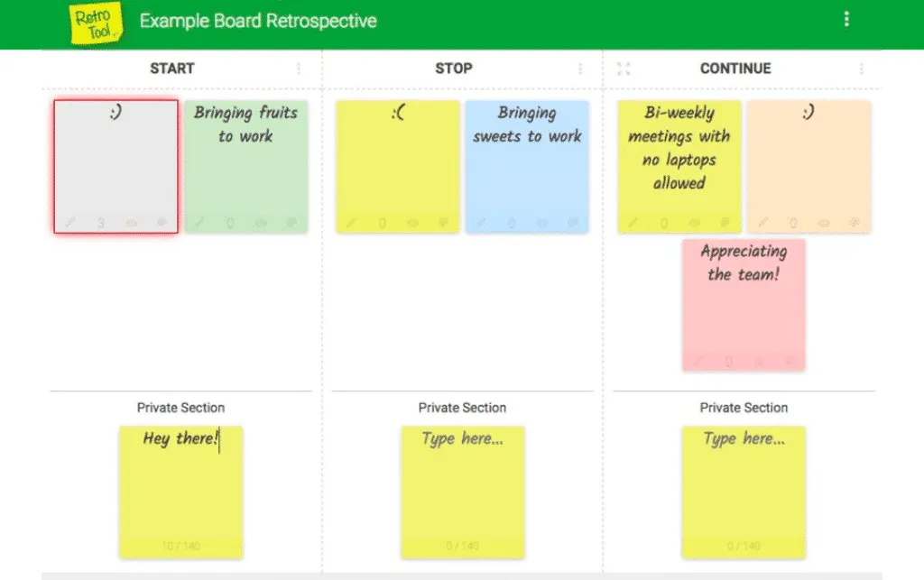Open the CONTINUE column options menu
This screenshot has height=580, width=924.
tap(862, 69)
